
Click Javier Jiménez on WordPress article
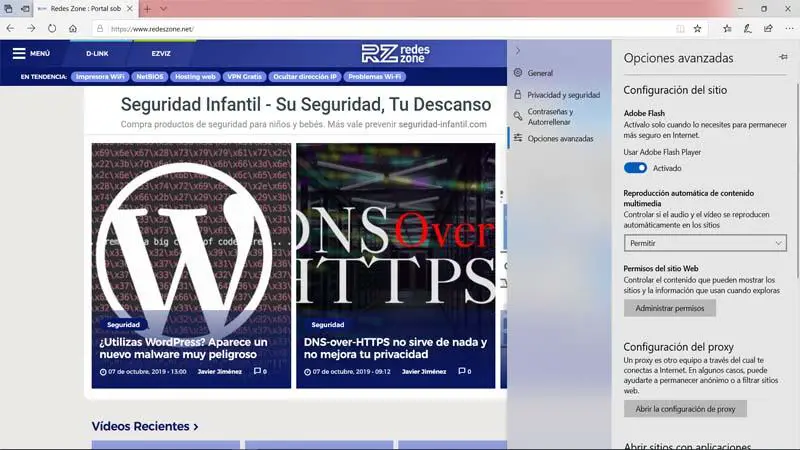[x=220, y=371]
